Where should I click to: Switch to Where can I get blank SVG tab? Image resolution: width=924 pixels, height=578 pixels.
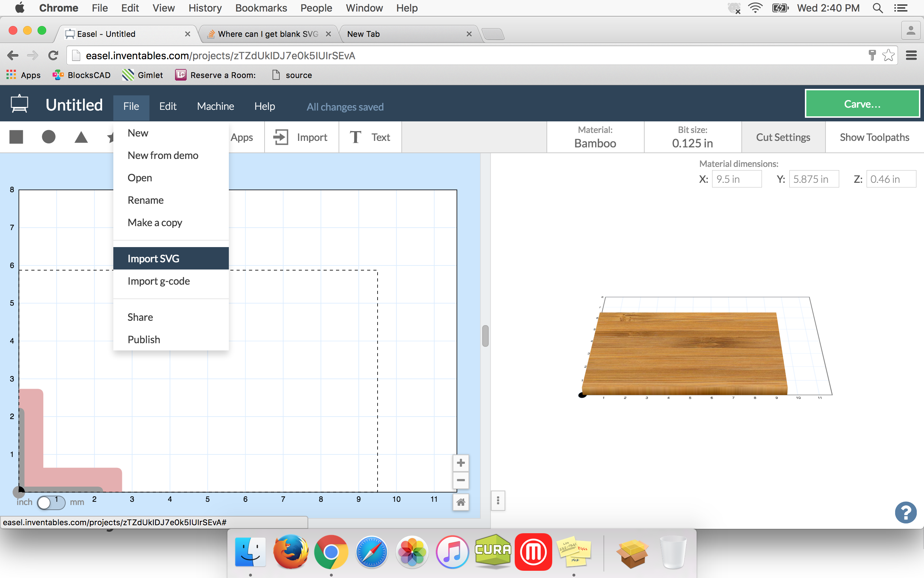[x=268, y=34]
